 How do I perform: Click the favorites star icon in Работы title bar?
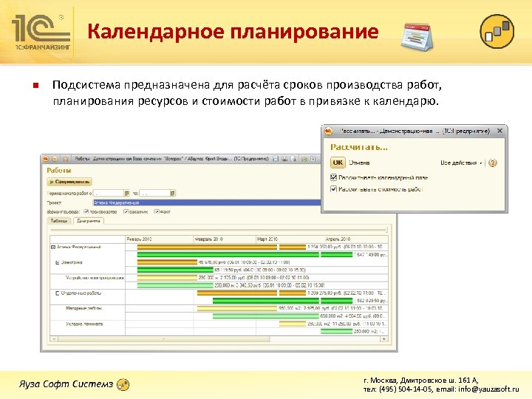[x=66, y=158]
